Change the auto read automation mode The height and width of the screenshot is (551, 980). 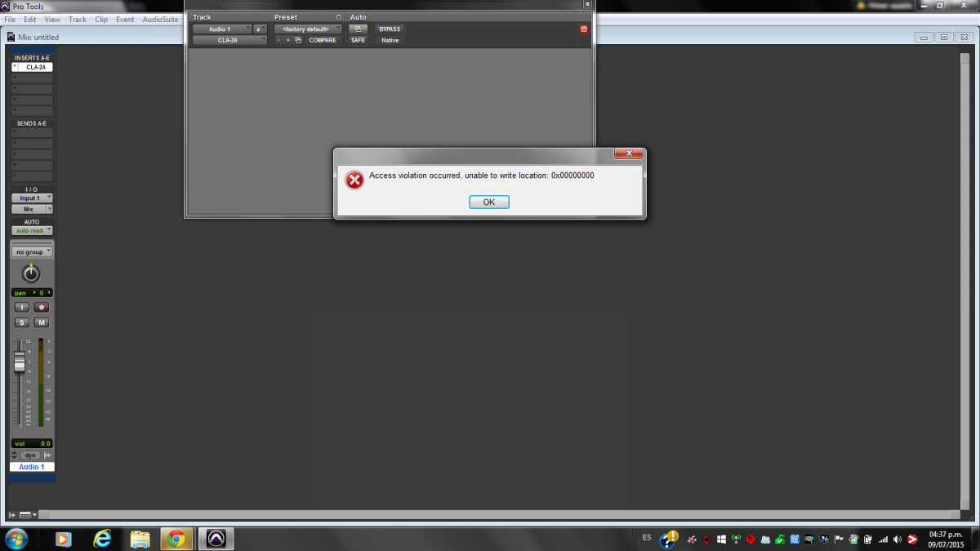point(33,230)
